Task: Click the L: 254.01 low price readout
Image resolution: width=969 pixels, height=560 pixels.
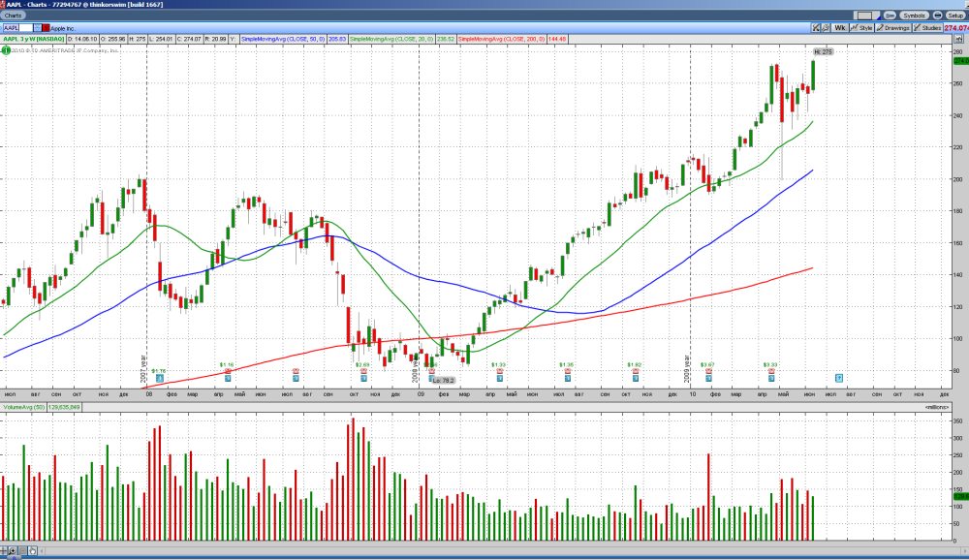Action: [161, 39]
